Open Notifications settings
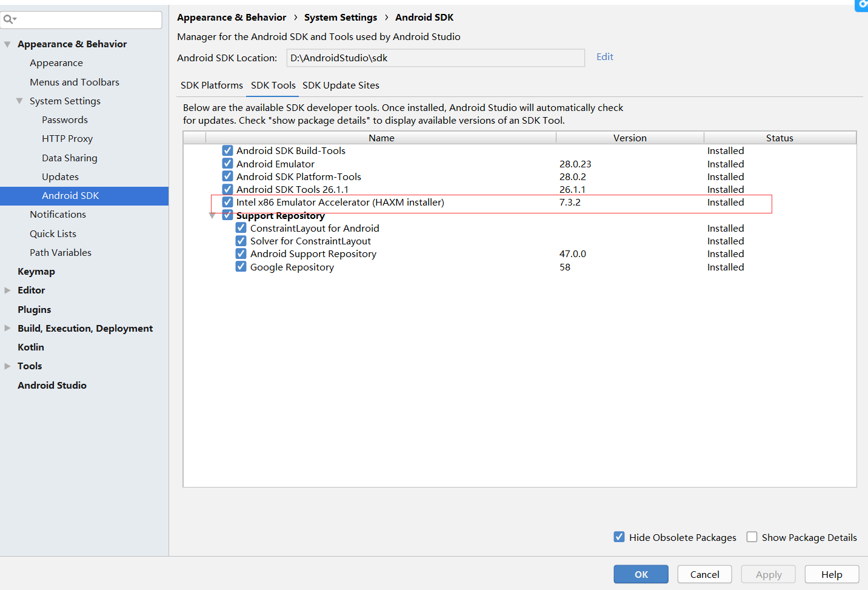This screenshot has width=868, height=590. (58, 215)
